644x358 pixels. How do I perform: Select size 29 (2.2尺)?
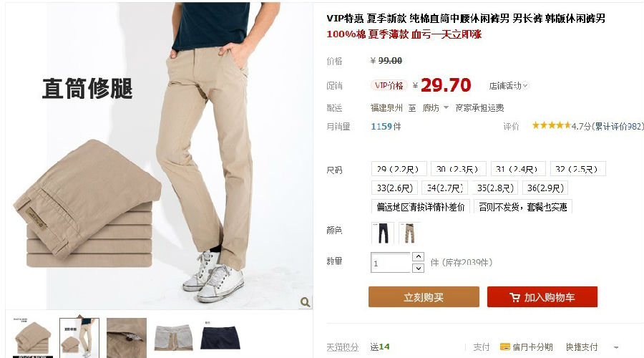click(399, 169)
